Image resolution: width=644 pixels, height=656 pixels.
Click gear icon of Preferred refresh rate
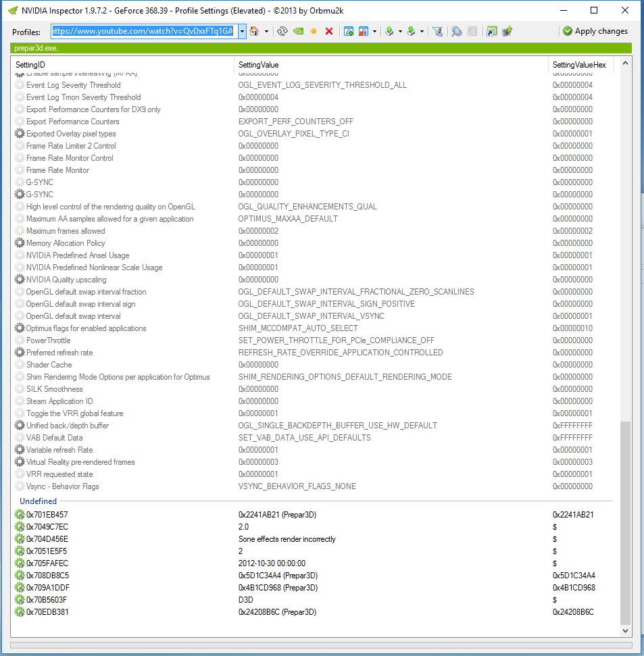(x=20, y=352)
